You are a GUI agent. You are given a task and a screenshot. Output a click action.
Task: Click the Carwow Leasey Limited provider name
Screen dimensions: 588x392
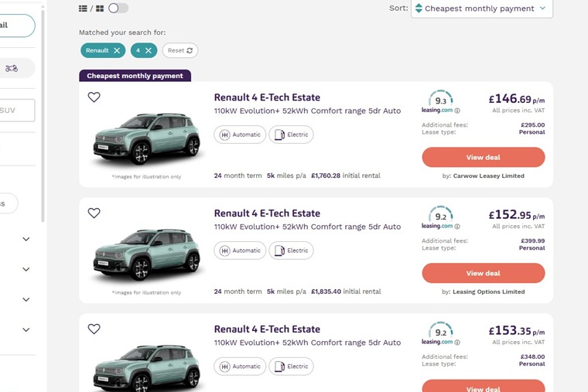489,176
